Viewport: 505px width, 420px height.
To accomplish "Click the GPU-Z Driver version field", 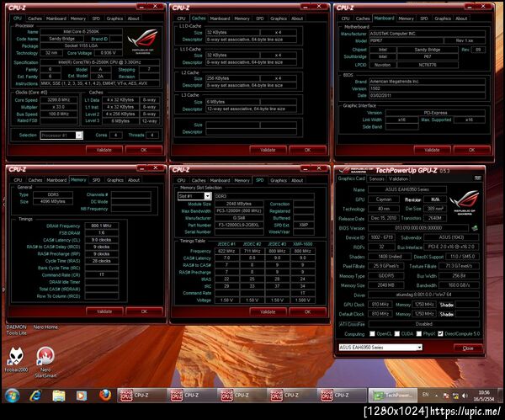I will (423, 295).
